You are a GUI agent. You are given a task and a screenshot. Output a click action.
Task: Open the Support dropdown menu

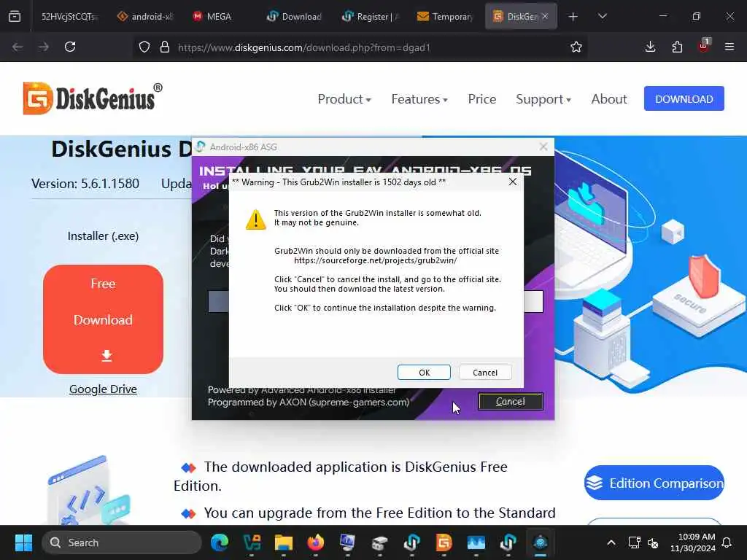[x=543, y=99]
